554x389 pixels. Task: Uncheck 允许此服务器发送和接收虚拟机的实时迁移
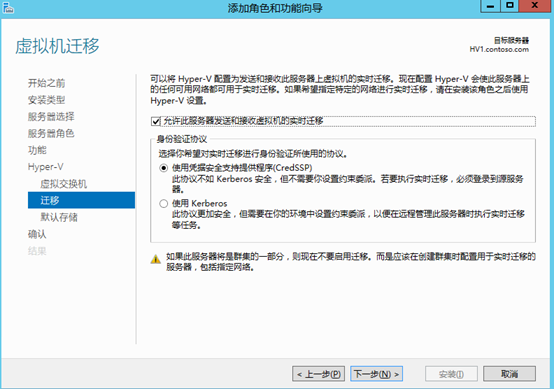[156, 122]
